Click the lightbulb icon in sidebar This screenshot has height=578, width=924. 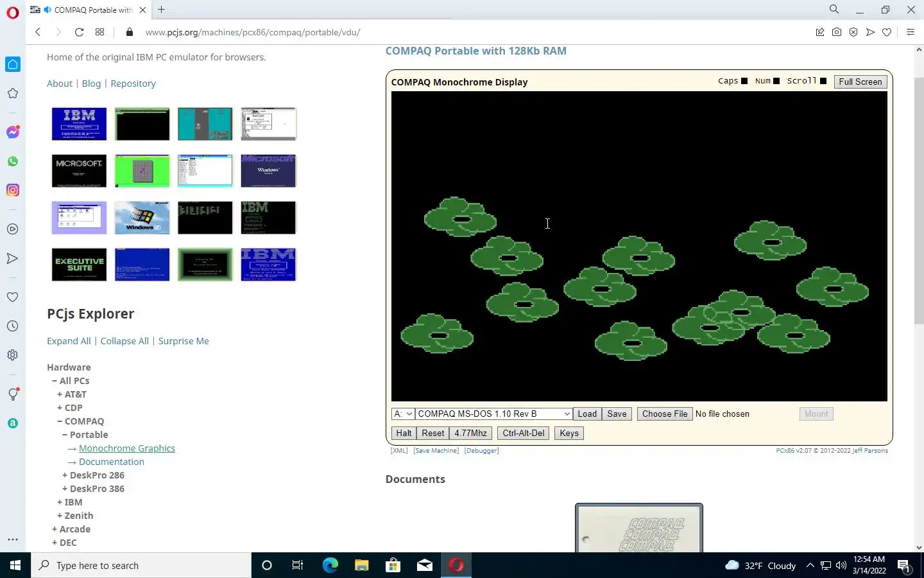(x=13, y=394)
